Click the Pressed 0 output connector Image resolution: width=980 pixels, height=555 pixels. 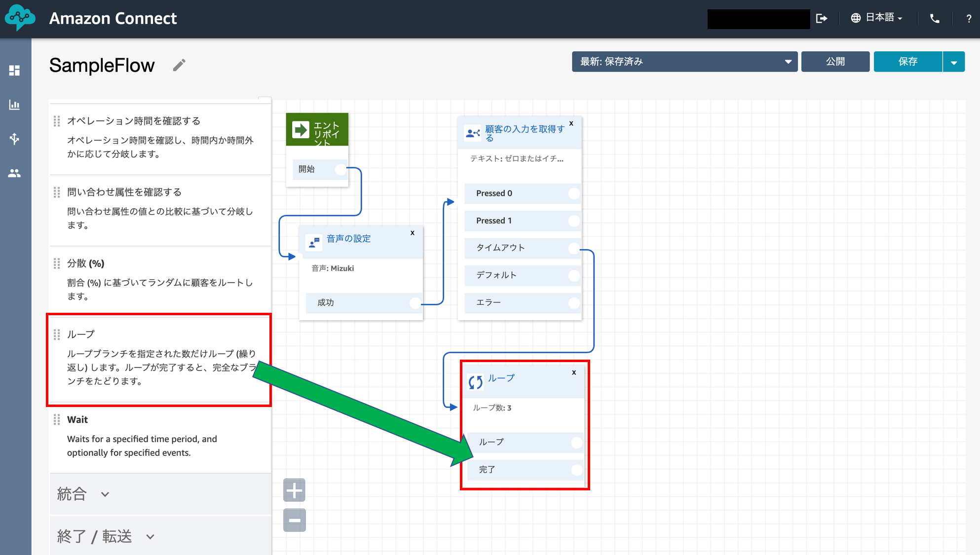click(x=574, y=193)
